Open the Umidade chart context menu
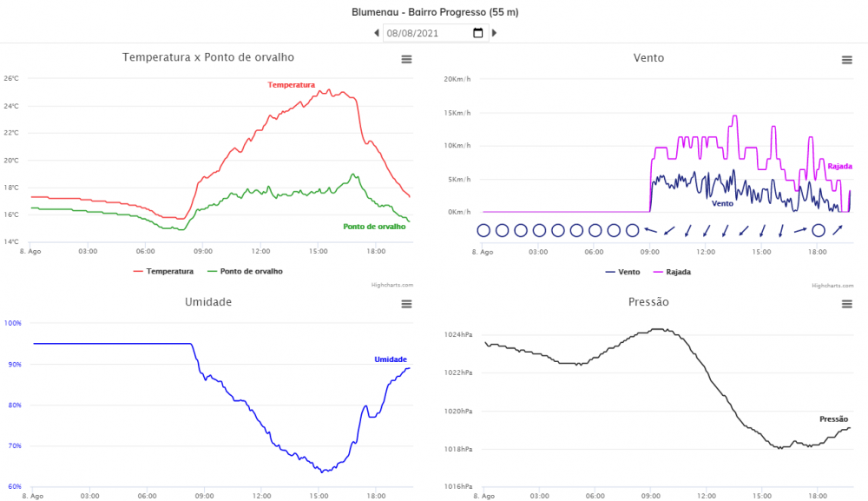 coord(406,304)
